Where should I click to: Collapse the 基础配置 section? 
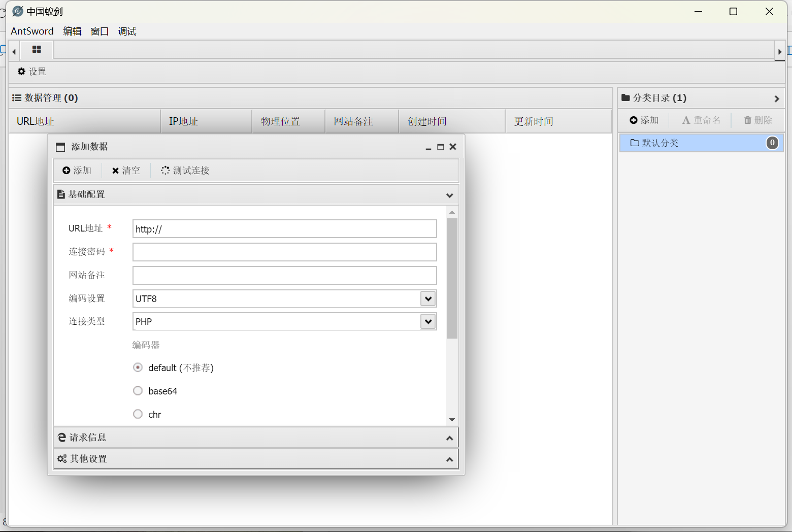click(449, 195)
